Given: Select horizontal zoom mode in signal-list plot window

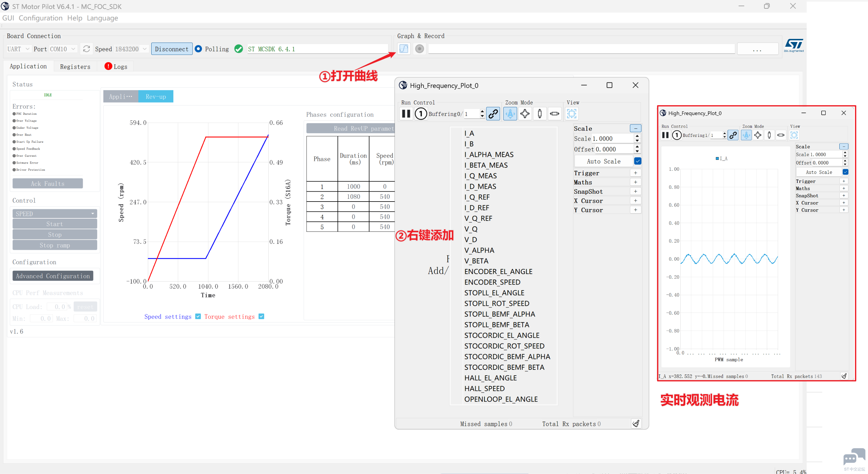Looking at the screenshot, I should 555,114.
